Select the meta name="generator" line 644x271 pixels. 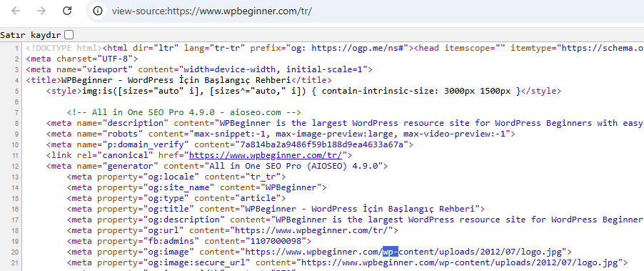click(x=217, y=166)
